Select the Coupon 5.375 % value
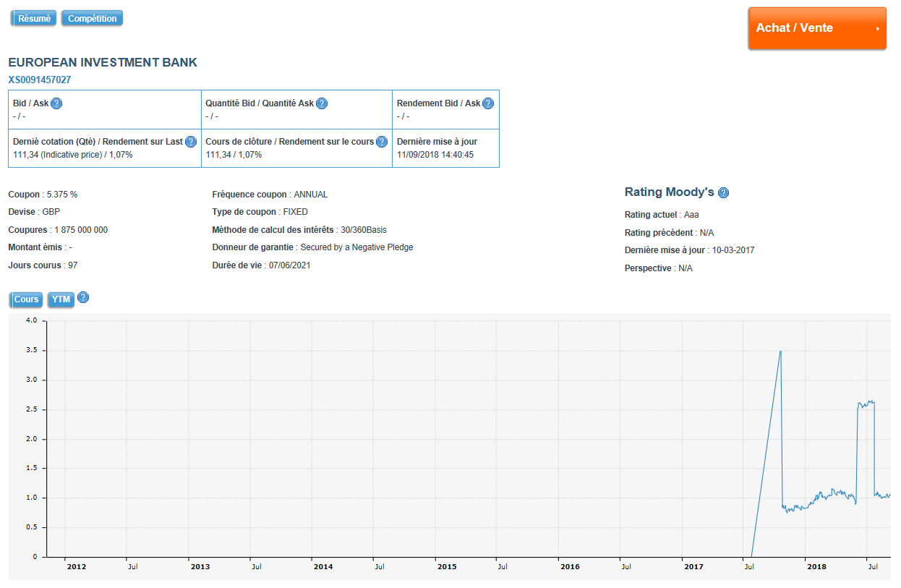 click(62, 195)
